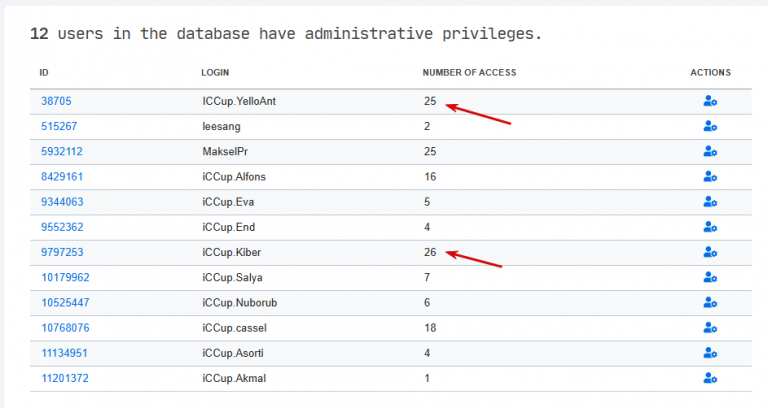Image resolution: width=768 pixels, height=408 pixels.
Task: Open user settings icon for iCCup.Asorti
Action: click(710, 353)
